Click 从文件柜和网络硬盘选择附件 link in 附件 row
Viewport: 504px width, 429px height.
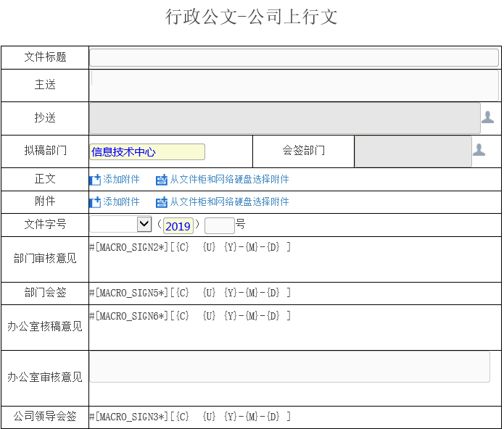tap(229, 202)
